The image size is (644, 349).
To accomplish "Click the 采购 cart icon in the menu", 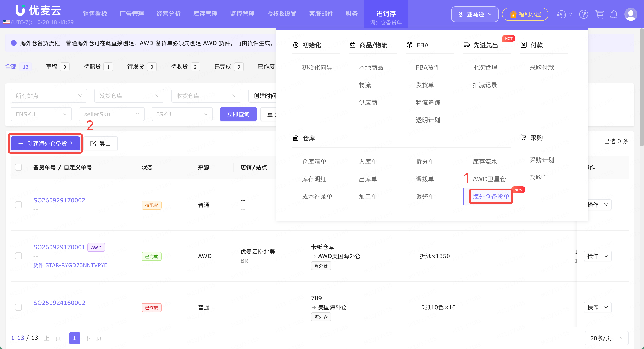I will pyautogui.click(x=523, y=137).
